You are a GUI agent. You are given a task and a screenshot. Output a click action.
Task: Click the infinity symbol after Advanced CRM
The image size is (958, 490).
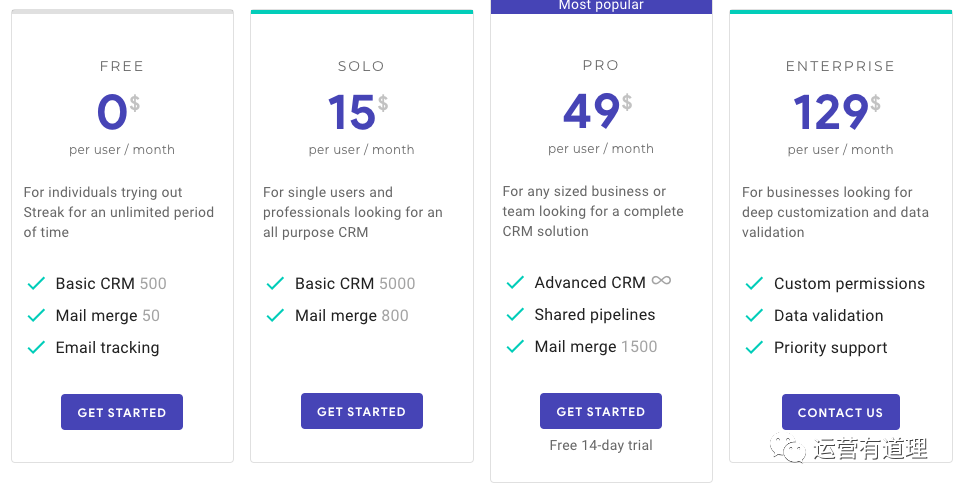pos(661,280)
